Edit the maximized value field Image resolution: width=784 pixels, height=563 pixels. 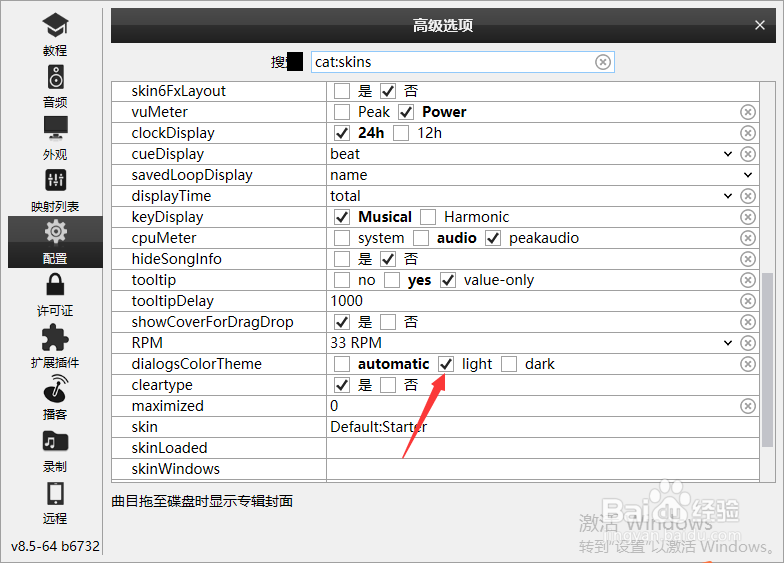pyautogui.click(x=532, y=406)
